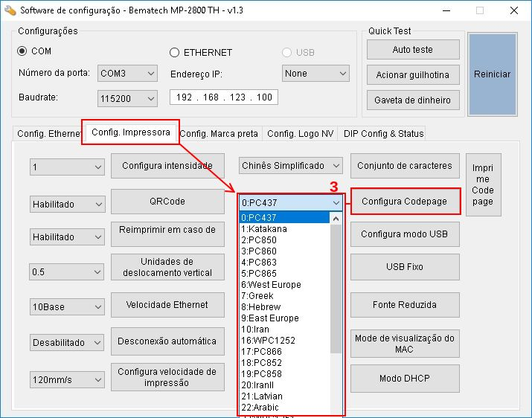
Task: Click the IP address input field
Action: coord(224,97)
